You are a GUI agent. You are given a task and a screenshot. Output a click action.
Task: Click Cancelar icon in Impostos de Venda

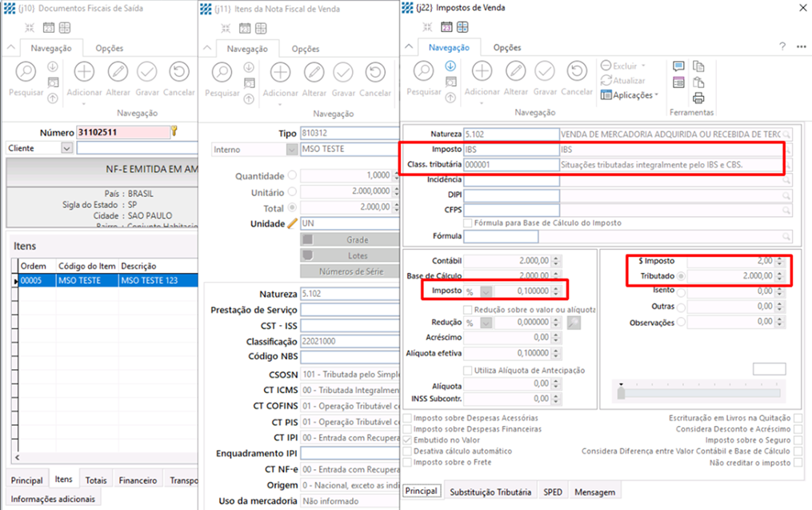coord(576,72)
